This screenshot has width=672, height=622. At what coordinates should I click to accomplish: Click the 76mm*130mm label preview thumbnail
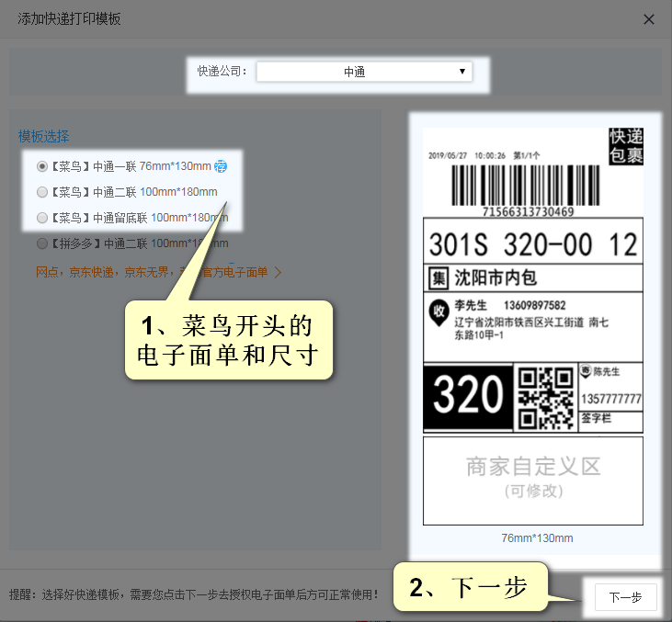(533, 326)
